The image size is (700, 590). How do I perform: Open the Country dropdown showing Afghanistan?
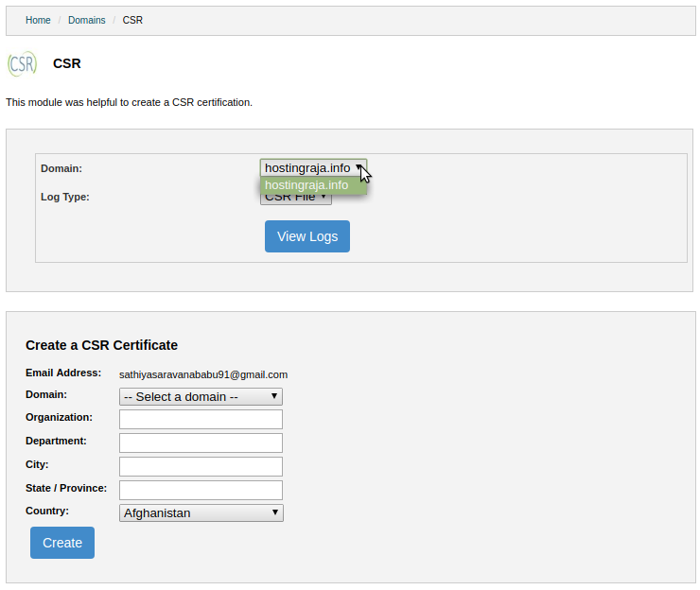201,512
